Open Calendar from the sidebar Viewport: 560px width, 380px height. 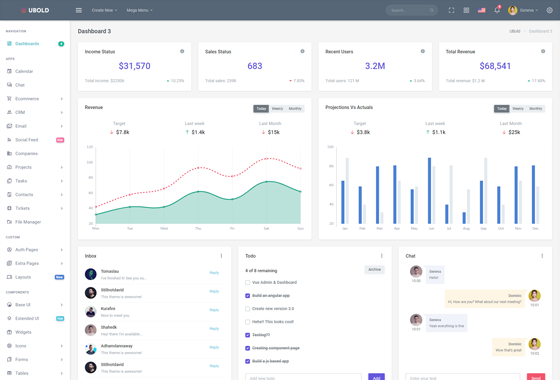[x=35, y=71]
